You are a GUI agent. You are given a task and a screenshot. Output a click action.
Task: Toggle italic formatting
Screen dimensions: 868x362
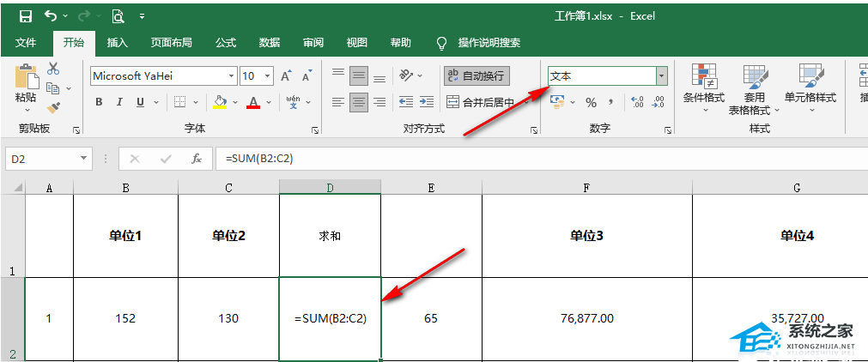118,102
